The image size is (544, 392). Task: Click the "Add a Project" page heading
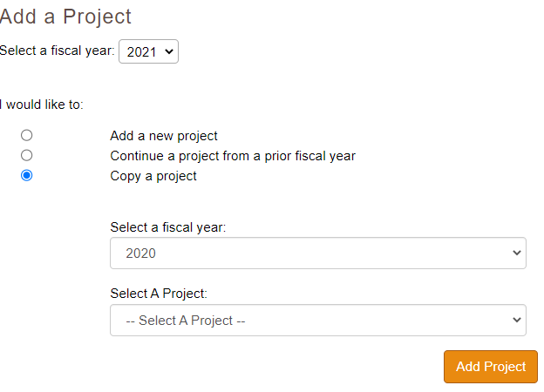[65, 17]
